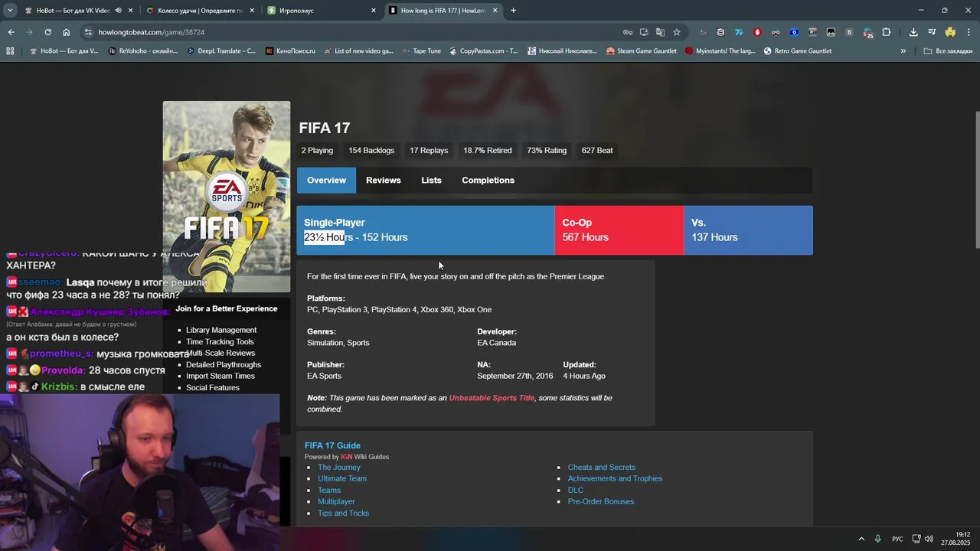Image resolution: width=980 pixels, height=551 pixels.
Task: Open the database stack extension icon
Action: pos(720,32)
